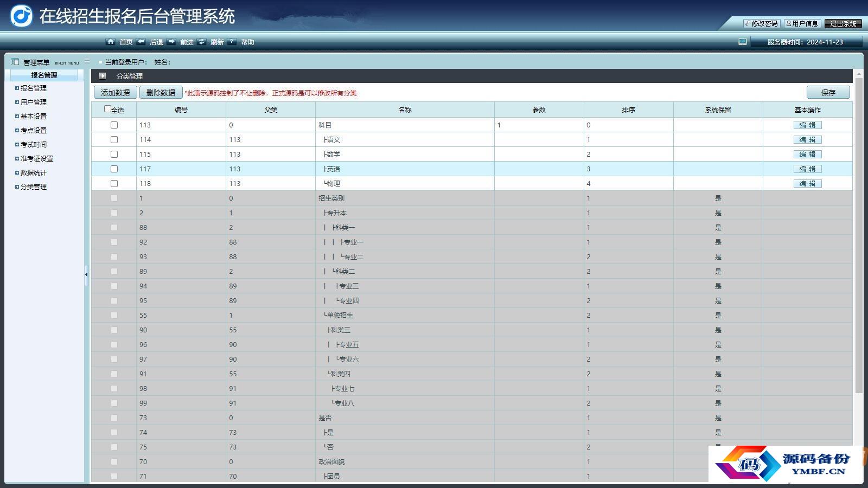Click the 管理菜单 panel icon
Image resolution: width=868 pixels, height=488 pixels.
click(15, 62)
